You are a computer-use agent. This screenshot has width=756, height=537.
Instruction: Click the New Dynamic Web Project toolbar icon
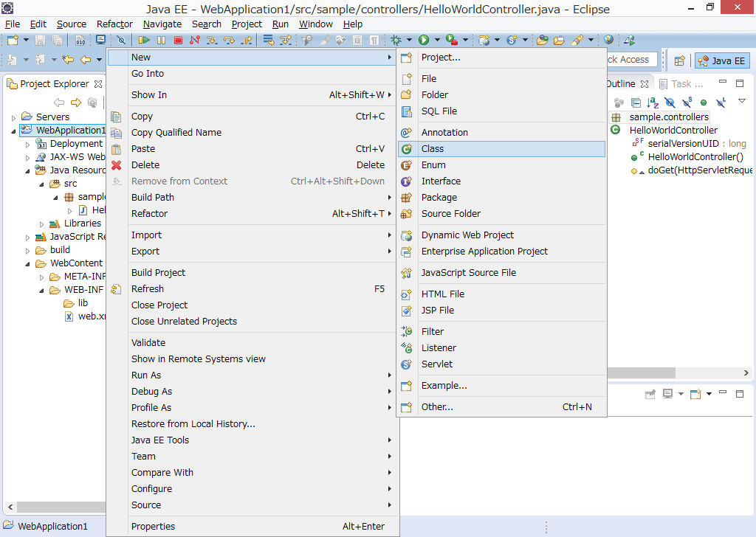click(x=484, y=40)
